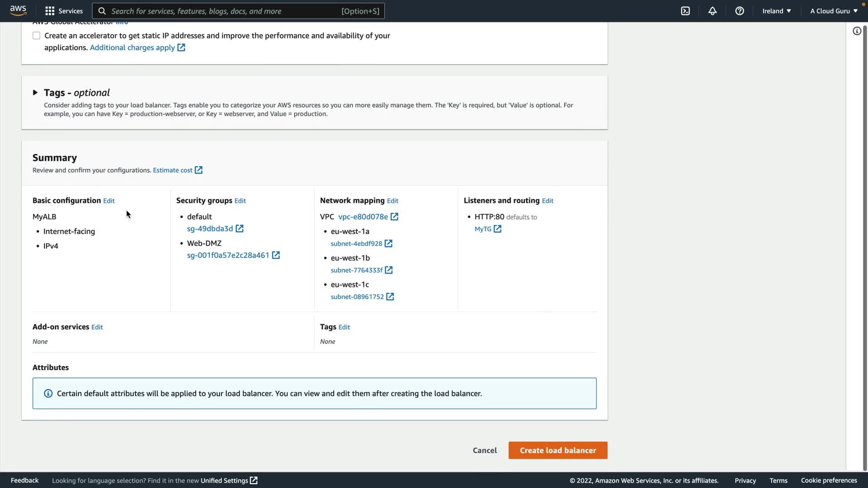Open external link icon beside vpc-e80d078e
Viewport: 868px width, 488px height.
tap(394, 217)
